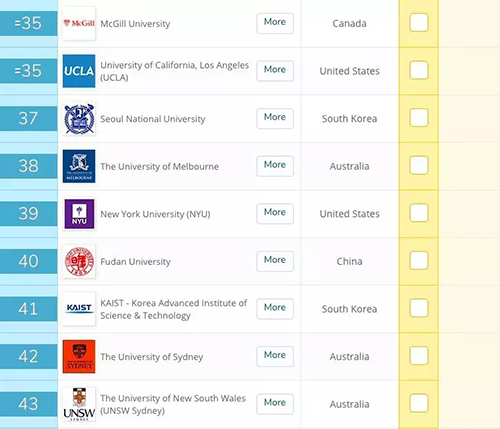
Task: Enable the checkbox for University of Sydney
Action: (419, 356)
